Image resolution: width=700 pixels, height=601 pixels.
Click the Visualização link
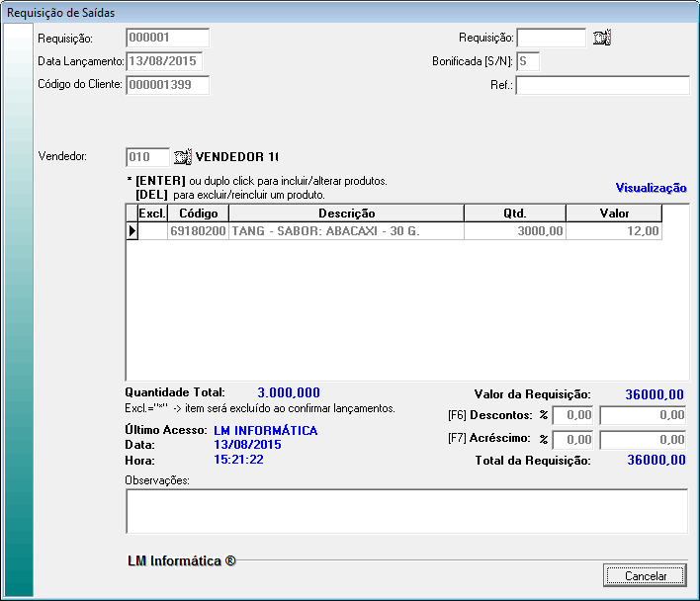[x=651, y=188]
